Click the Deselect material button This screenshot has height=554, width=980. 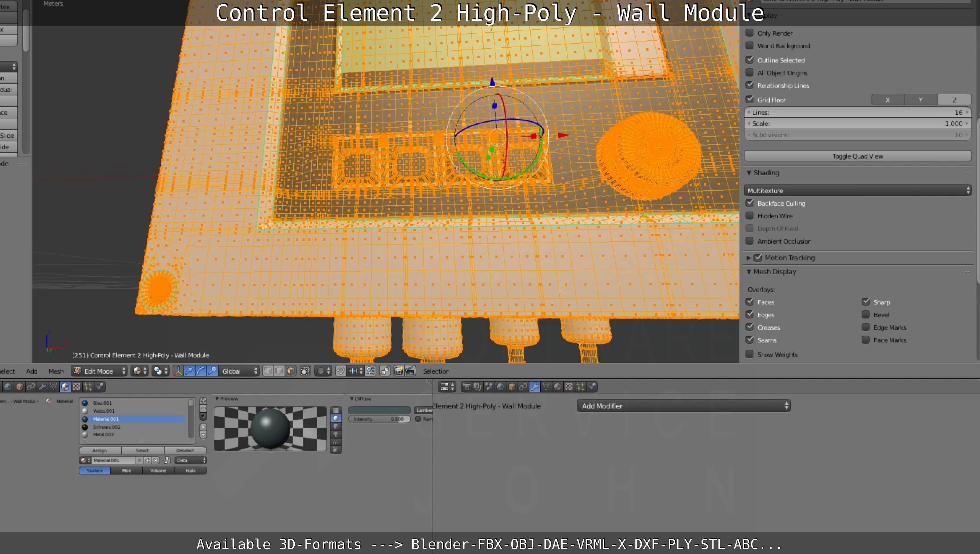[185, 451]
